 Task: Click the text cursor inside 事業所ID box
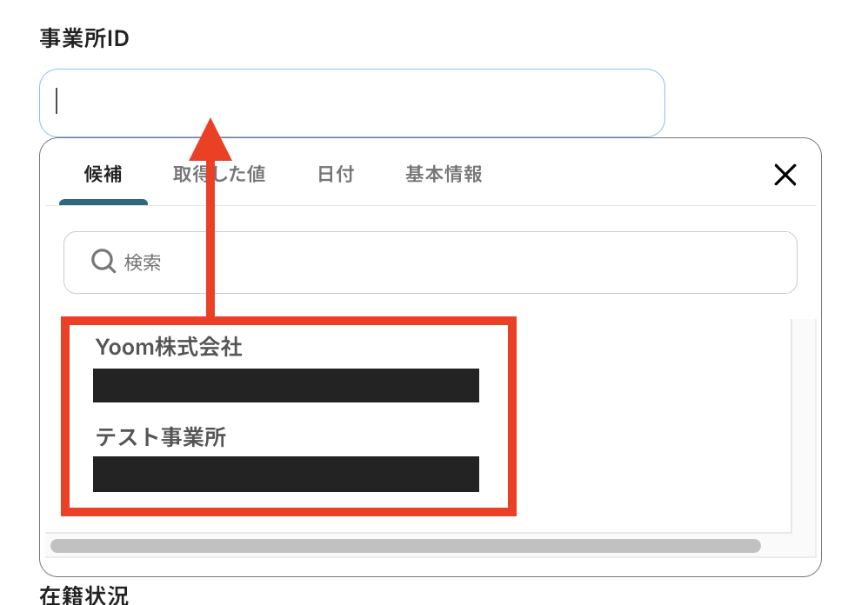[57, 101]
